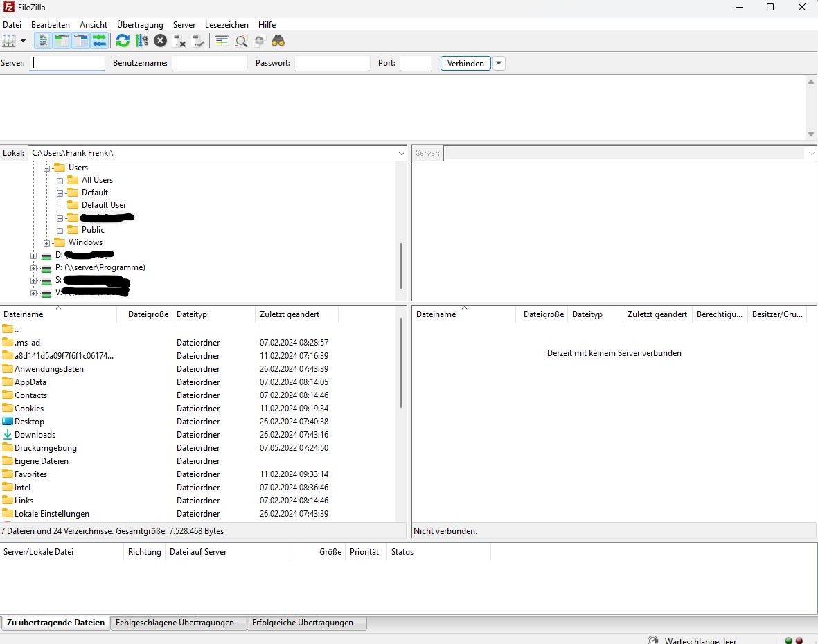Toggle the remote directory tree display

pos(81,41)
